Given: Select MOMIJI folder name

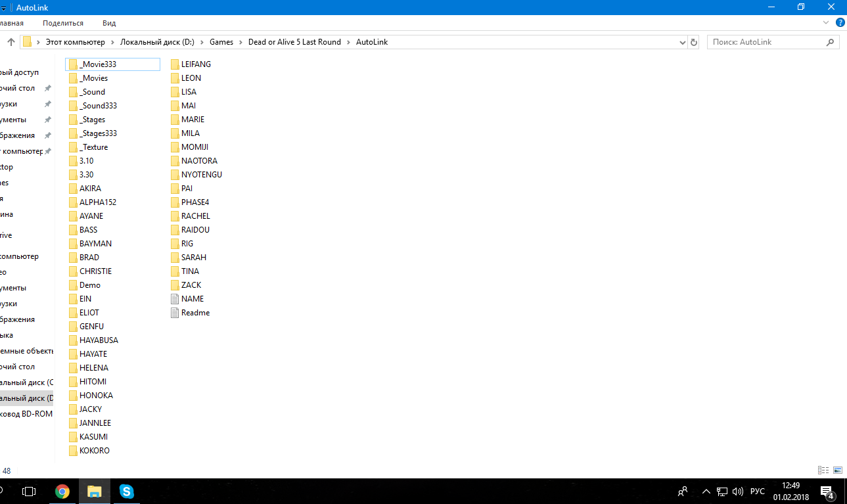Looking at the screenshot, I should [x=195, y=147].
